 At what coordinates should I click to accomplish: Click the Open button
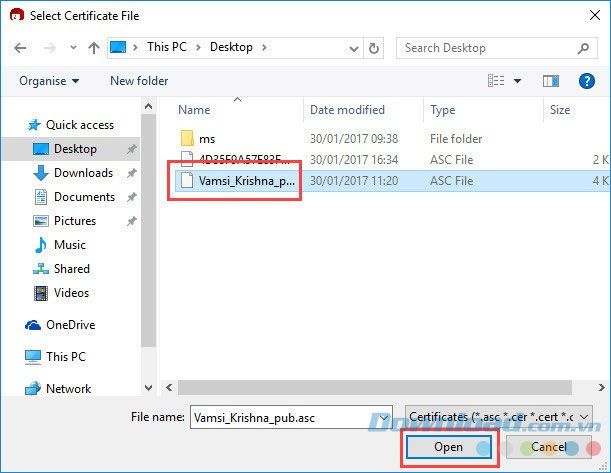click(x=449, y=447)
